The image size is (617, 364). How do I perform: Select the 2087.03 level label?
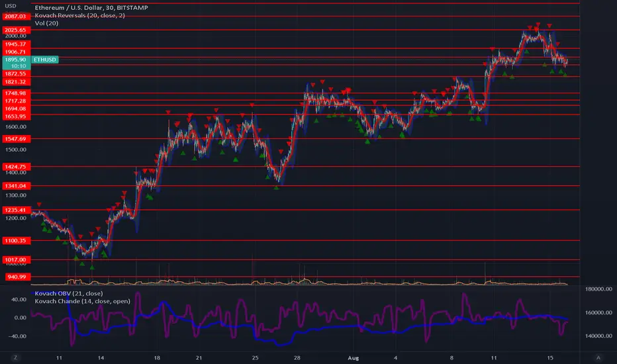click(16, 16)
